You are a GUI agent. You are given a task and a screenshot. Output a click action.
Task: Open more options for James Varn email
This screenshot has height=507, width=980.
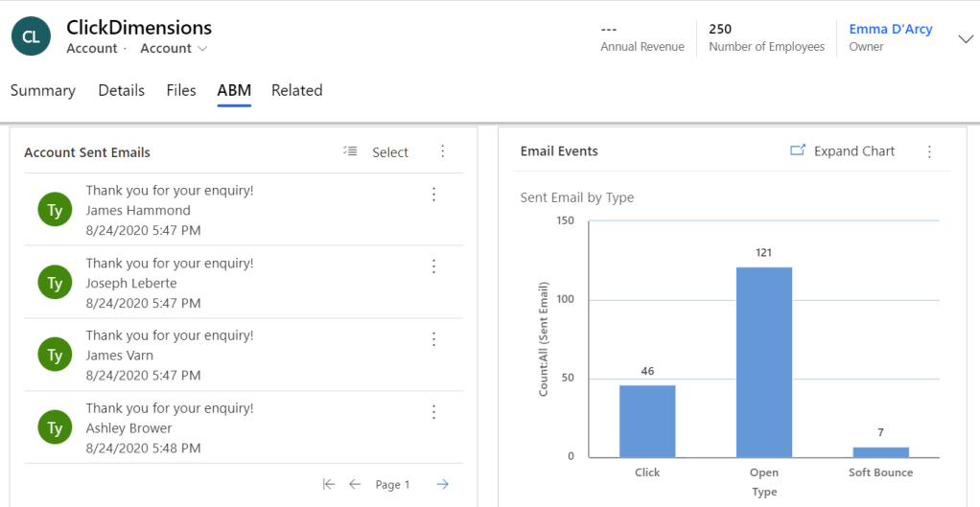tap(433, 339)
